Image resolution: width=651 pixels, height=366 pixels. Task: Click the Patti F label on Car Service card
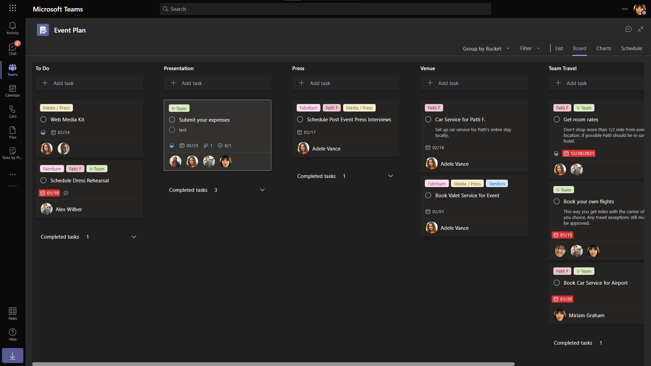[x=434, y=108]
